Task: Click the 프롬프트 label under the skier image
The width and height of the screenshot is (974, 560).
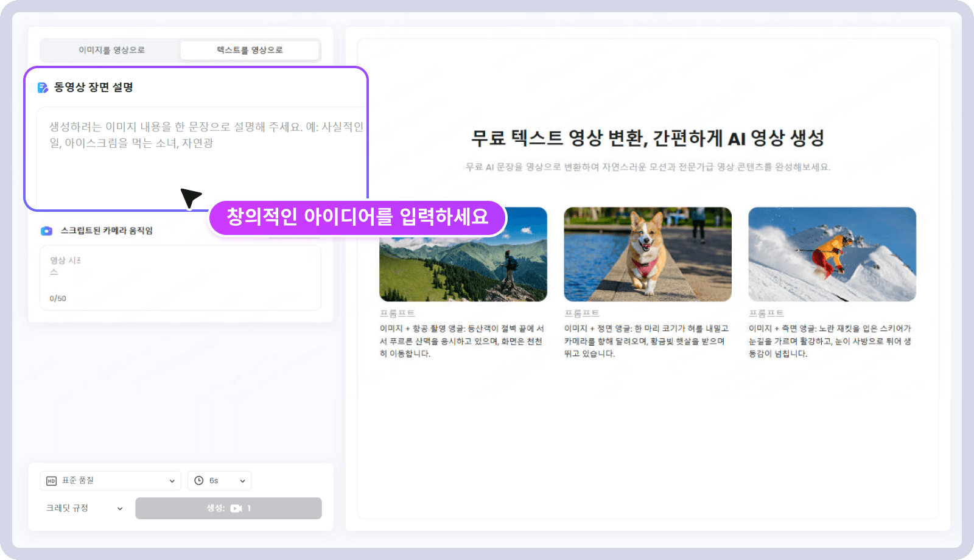Action: pos(766,313)
